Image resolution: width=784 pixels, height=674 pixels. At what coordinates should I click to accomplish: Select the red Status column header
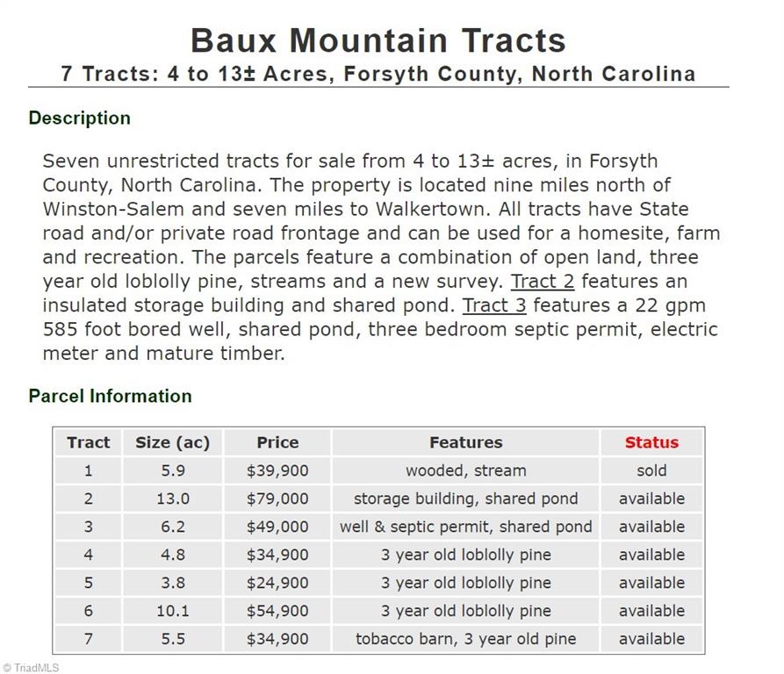click(x=651, y=442)
